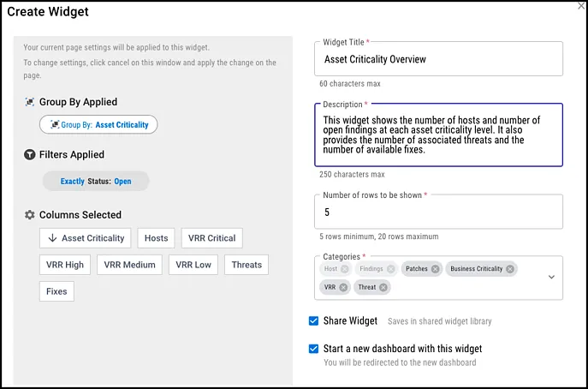This screenshot has width=588, height=389.
Task: Click the Group By Applied heading
Action: coord(78,102)
